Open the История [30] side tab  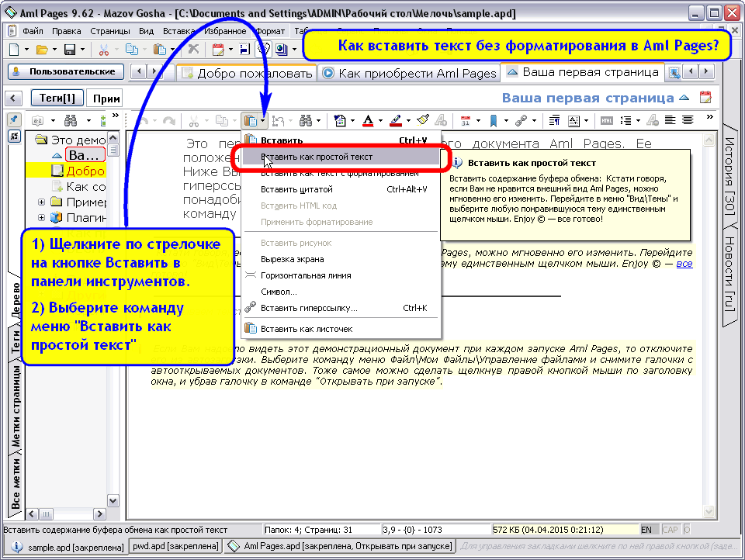click(730, 176)
